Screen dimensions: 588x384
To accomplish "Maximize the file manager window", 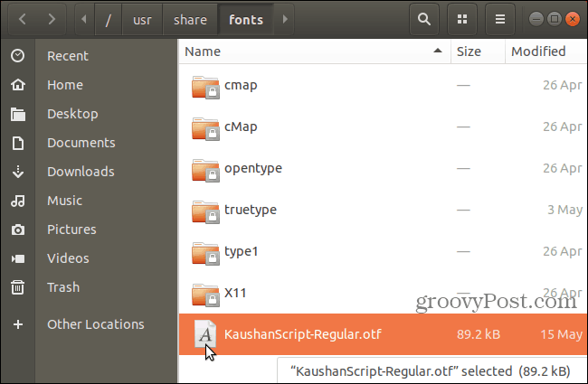I will pyautogui.click(x=555, y=19).
